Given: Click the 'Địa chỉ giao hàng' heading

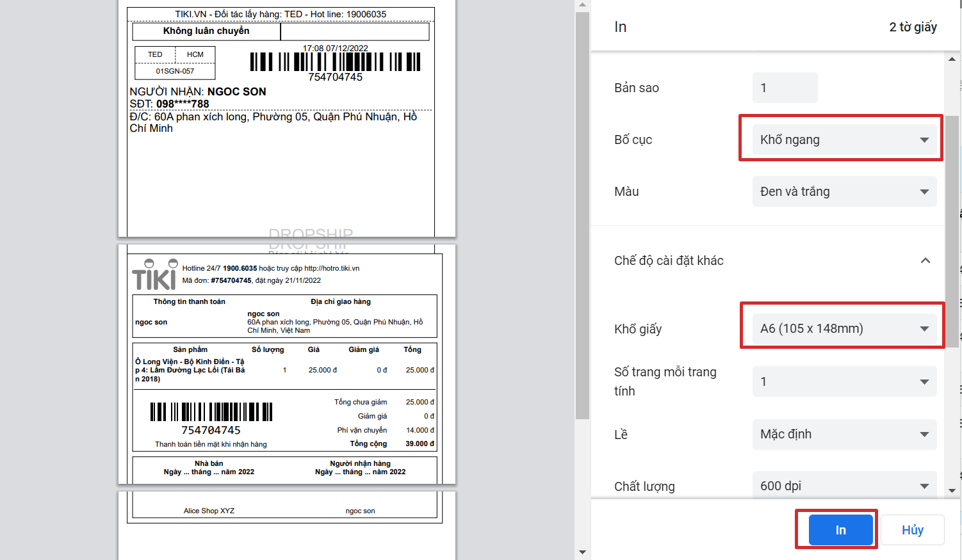Looking at the screenshot, I should [341, 301].
